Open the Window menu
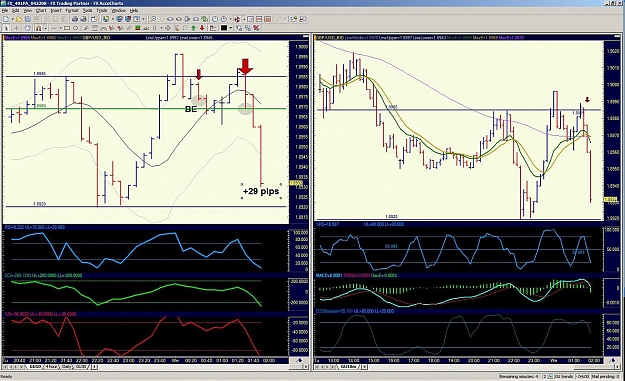 tap(118, 10)
